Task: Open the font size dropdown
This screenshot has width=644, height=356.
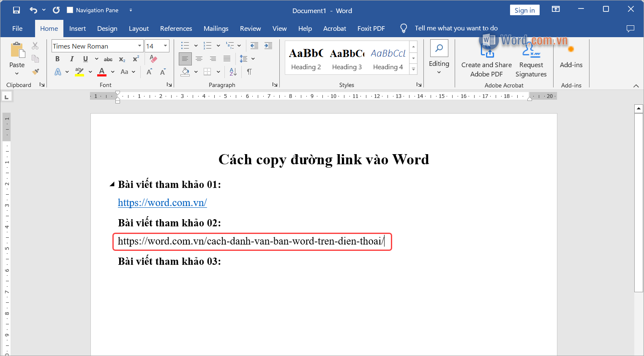Action: click(165, 46)
